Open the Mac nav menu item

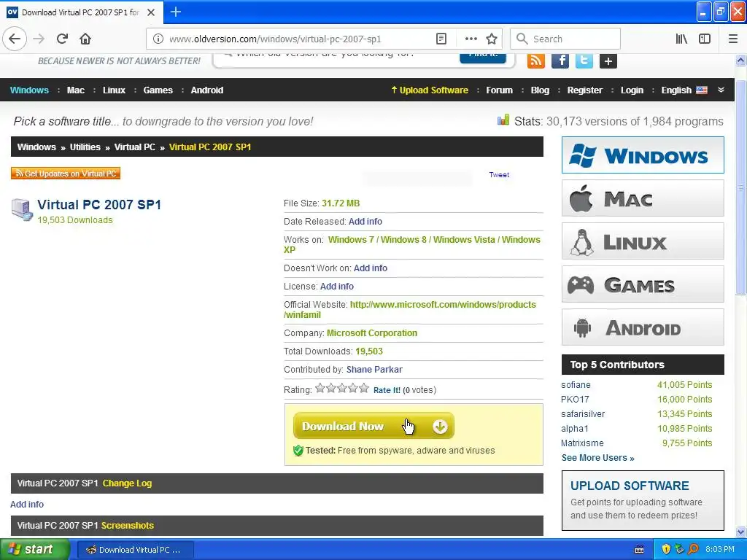click(x=76, y=90)
